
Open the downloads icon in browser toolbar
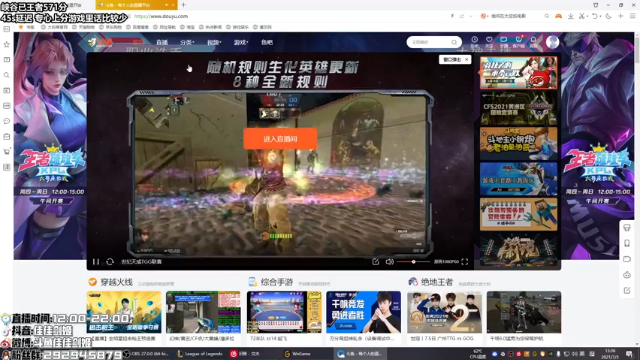point(571,16)
